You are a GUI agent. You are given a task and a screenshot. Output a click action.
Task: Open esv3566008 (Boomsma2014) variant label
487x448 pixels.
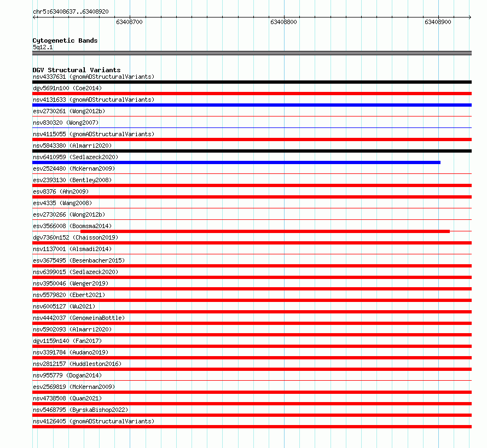(72, 226)
